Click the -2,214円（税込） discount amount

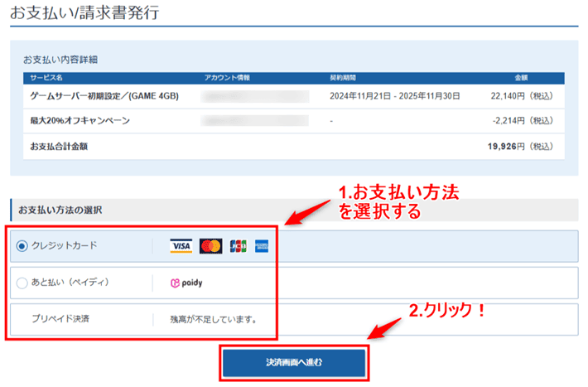tap(523, 121)
